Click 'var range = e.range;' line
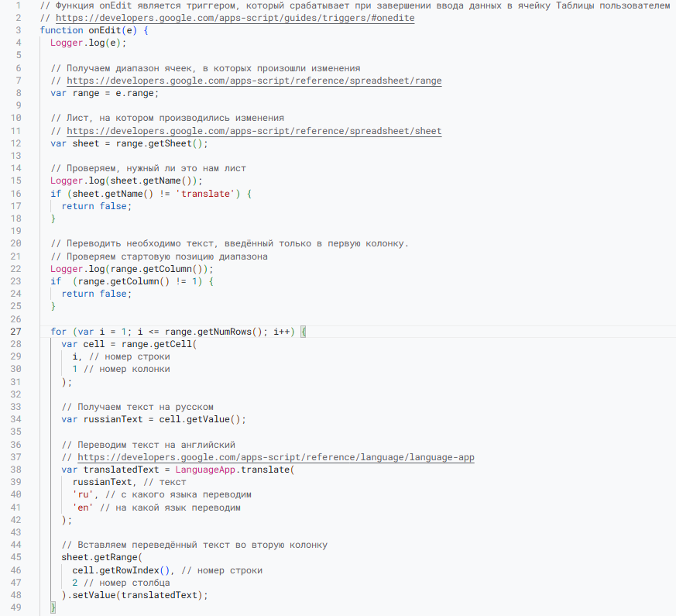This screenshot has width=676, height=616. [x=105, y=93]
